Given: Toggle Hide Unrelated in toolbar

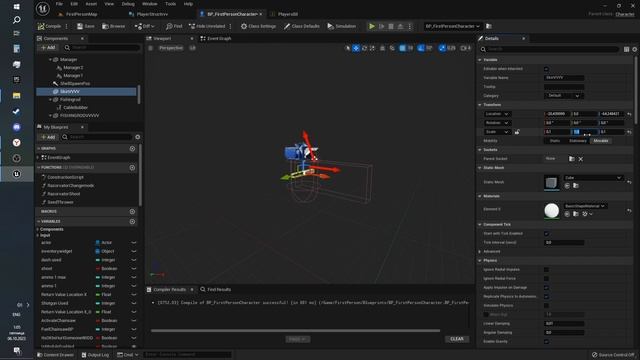Looking at the screenshot, I should (x=207, y=26).
